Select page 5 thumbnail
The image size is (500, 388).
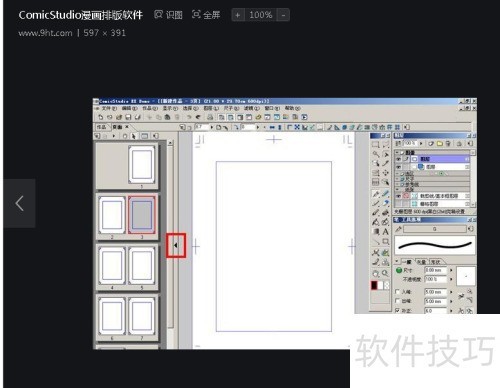(142, 266)
